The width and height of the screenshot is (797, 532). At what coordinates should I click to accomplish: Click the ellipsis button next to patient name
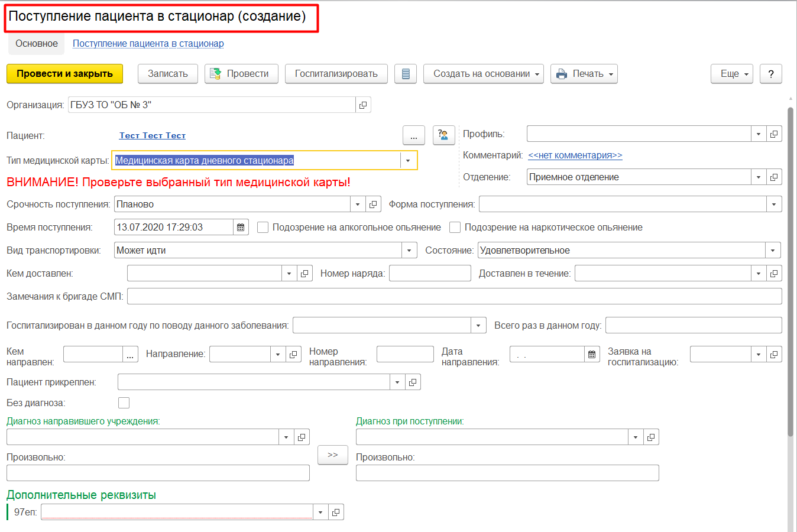(x=414, y=135)
